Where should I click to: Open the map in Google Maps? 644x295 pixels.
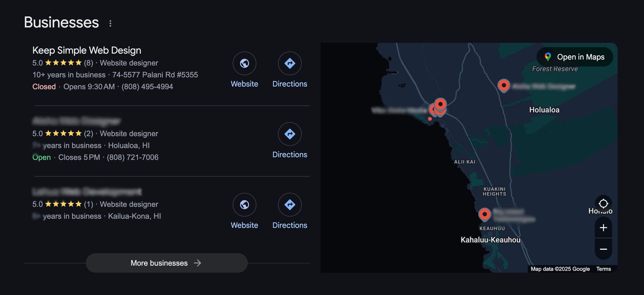[575, 57]
